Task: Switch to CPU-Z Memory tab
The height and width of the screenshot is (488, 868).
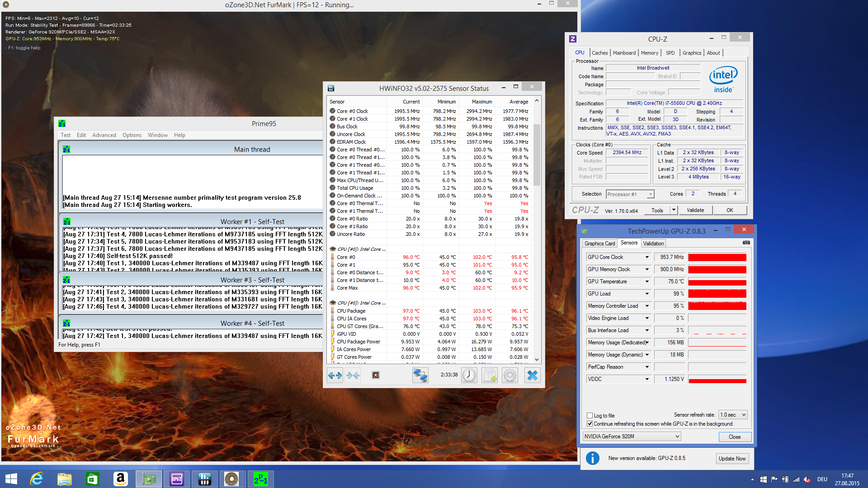Action: click(649, 53)
